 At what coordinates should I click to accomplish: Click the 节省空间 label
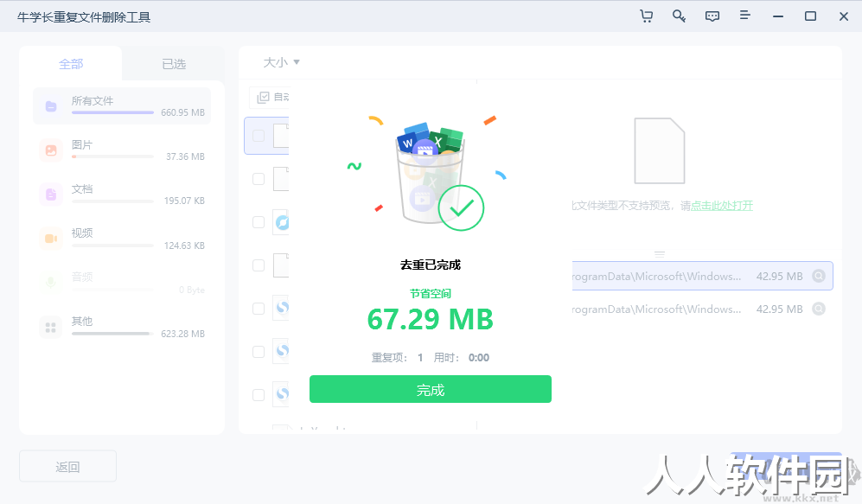pos(431,294)
